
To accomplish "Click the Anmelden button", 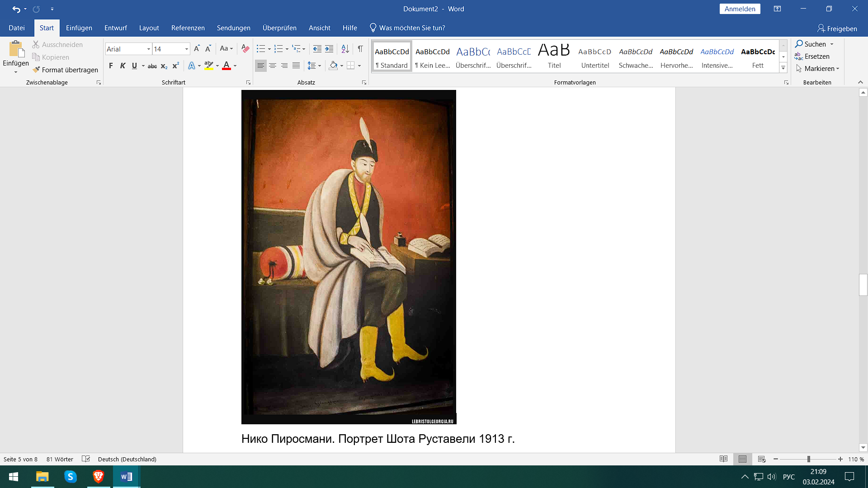I will (x=740, y=9).
